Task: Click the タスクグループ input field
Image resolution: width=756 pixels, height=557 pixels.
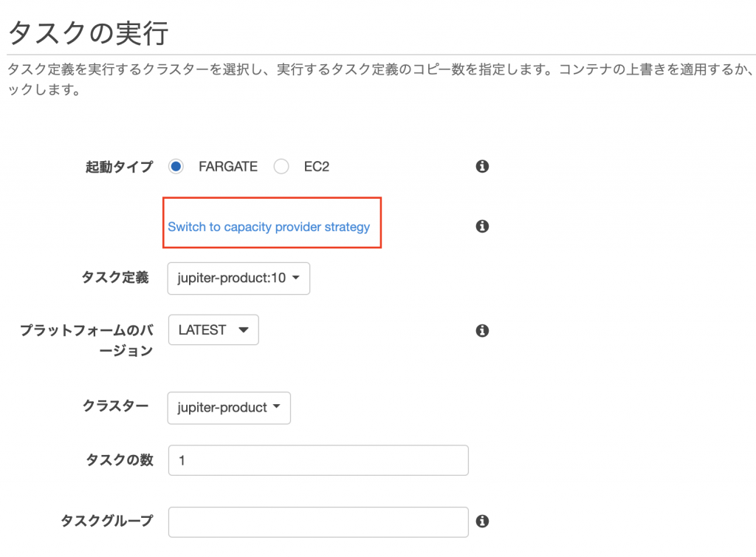Action: pos(318,522)
